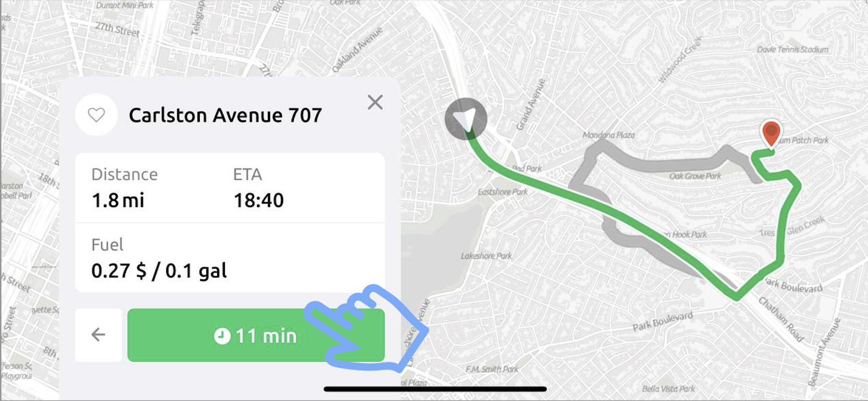This screenshot has width=868, height=401.
Task: Click the Park Boulevard street label
Action: [662, 321]
